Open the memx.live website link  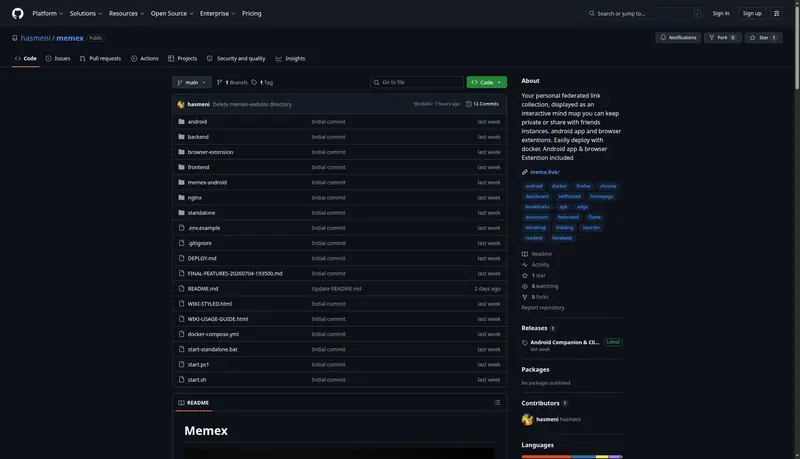click(544, 172)
